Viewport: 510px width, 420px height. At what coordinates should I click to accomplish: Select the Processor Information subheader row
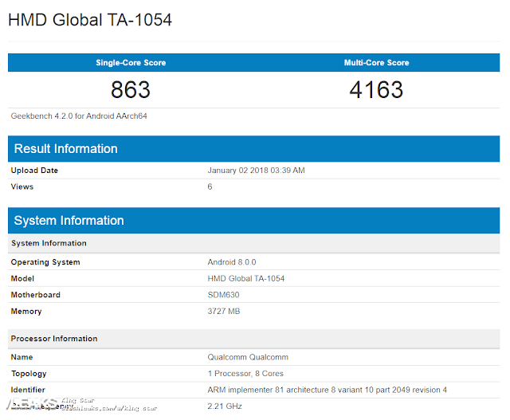253,339
